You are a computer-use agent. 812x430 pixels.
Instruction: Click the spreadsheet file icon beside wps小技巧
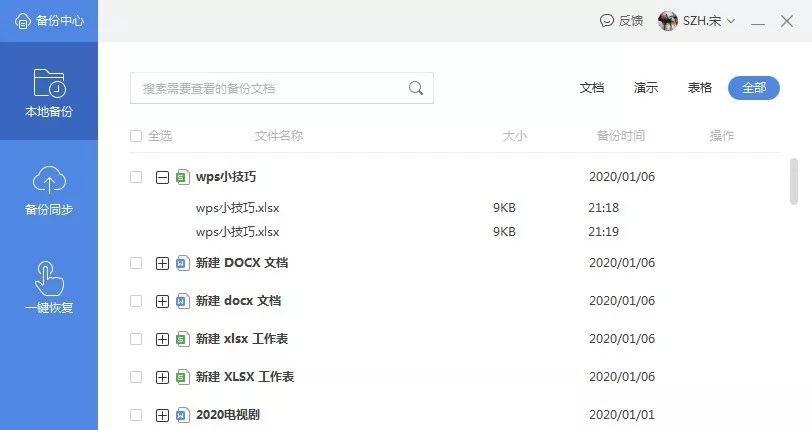[182, 177]
